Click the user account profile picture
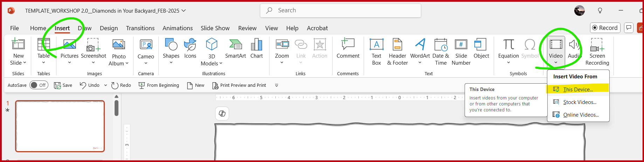The width and height of the screenshot is (644, 162). [579, 11]
